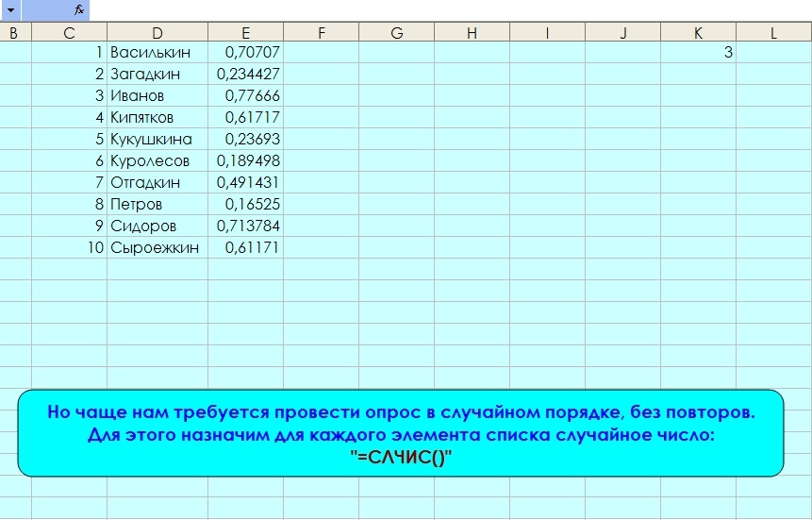Select column G header

tap(397, 33)
